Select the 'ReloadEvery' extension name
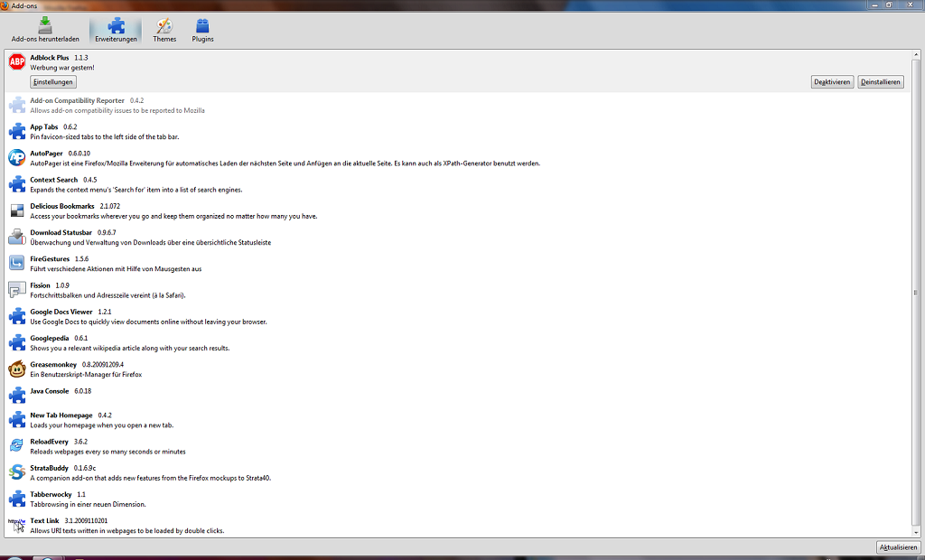This screenshot has width=925, height=560. pos(50,442)
